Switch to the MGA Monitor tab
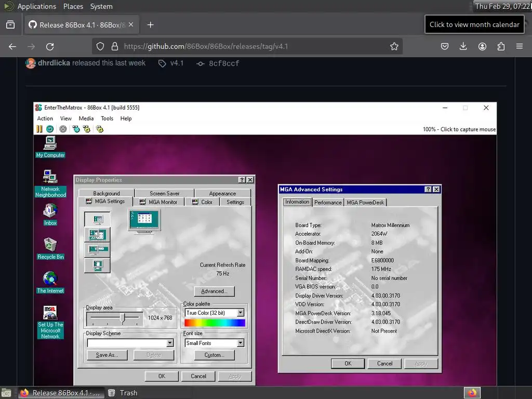 tap(158, 202)
